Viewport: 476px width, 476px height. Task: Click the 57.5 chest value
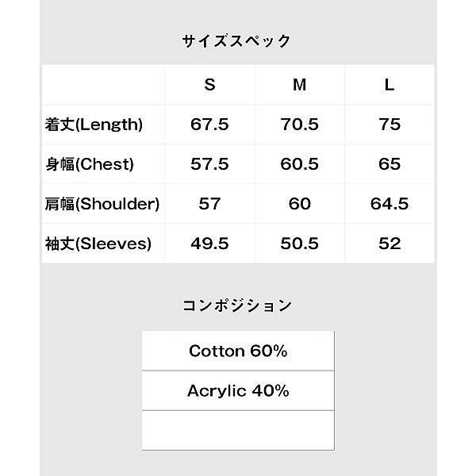coord(209,164)
